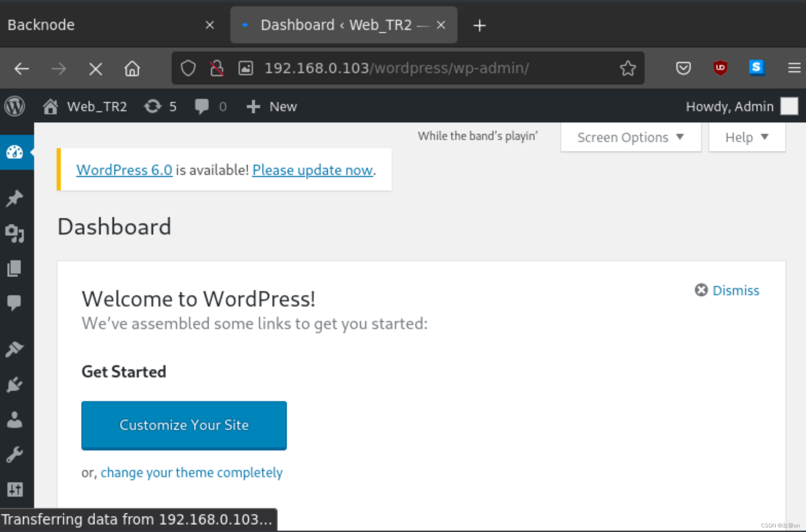This screenshot has width=806, height=532.
Task: Click the 'While the band's playin'' lyric
Action: (x=478, y=136)
